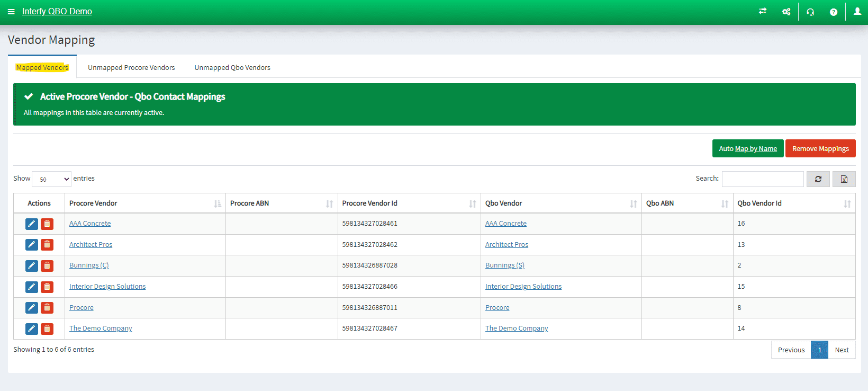Viewport: 868px width, 391px height.
Task: Sort by Qbo Vendor column
Action: (561, 203)
